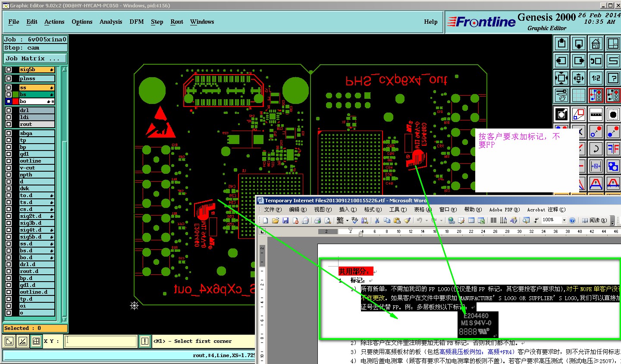Viewport: 621px width, 364px height.
Task: Click the 1:2 zoom scale icon
Action: 596,78
